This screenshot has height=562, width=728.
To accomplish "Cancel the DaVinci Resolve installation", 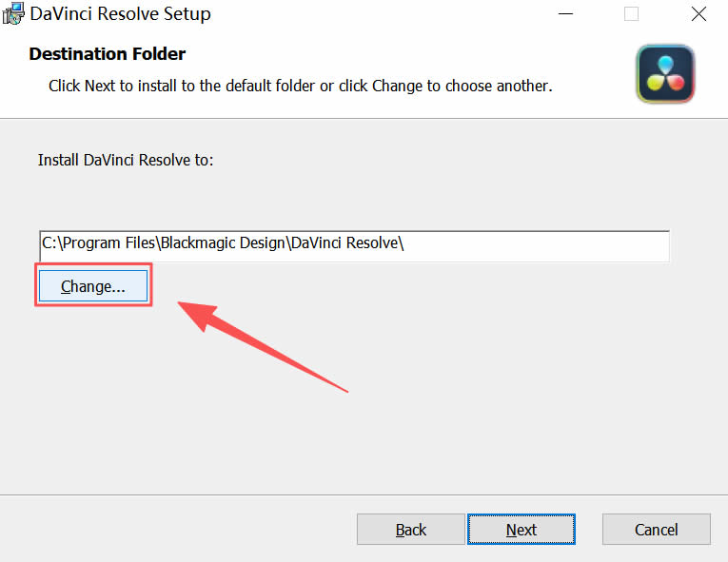I will [656, 529].
